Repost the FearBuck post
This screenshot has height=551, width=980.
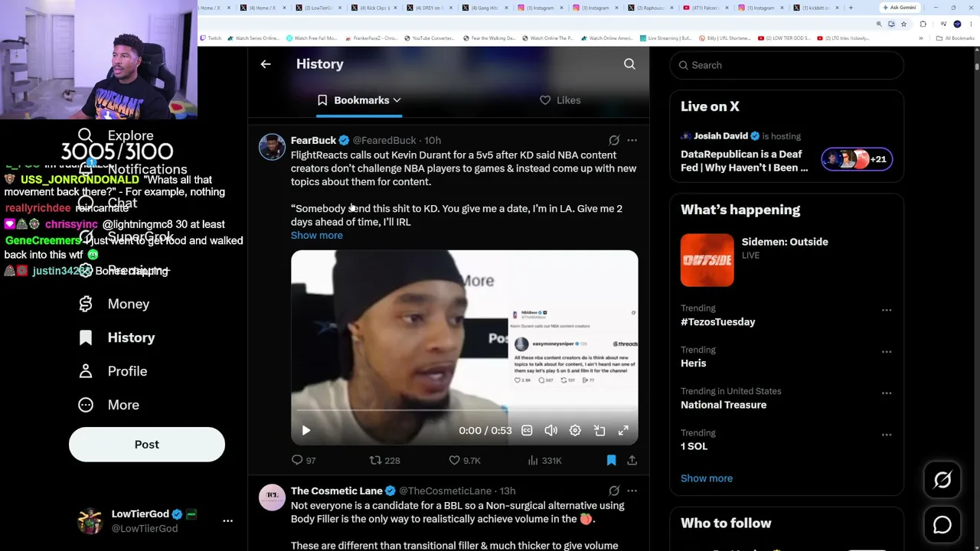click(x=385, y=460)
